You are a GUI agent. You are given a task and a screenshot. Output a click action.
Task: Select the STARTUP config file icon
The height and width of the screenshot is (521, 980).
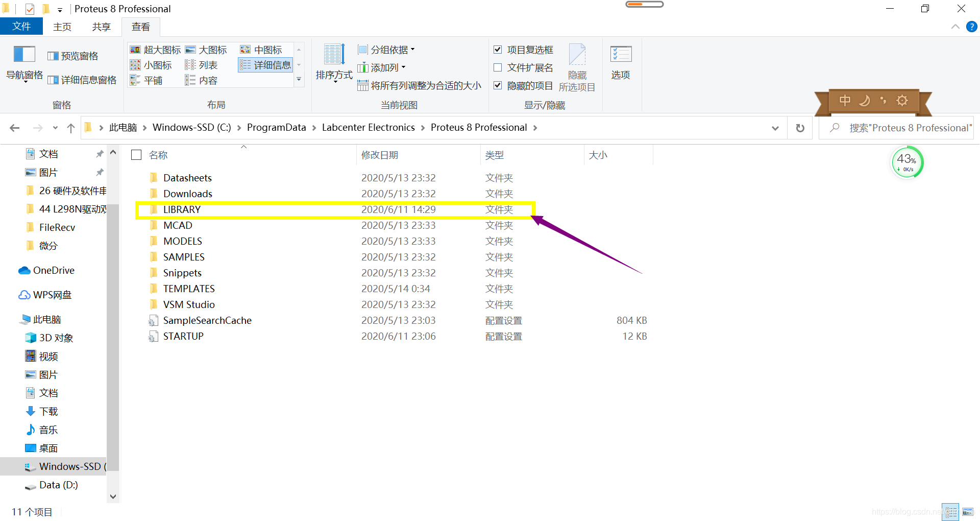pyautogui.click(x=153, y=337)
